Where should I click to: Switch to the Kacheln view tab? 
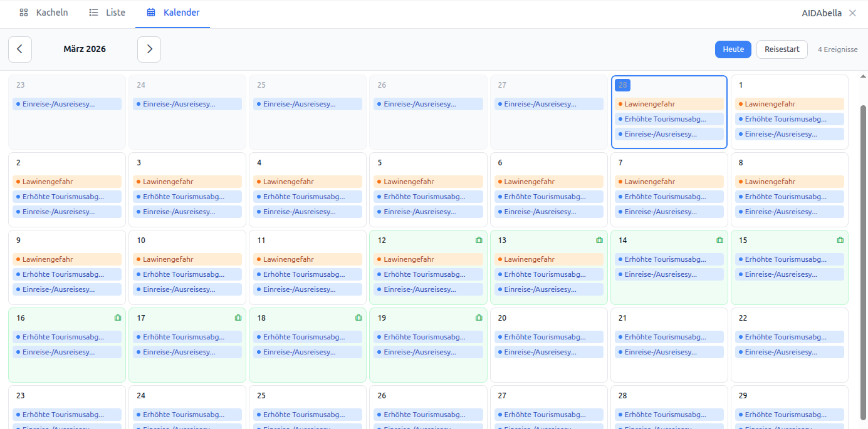coord(44,13)
